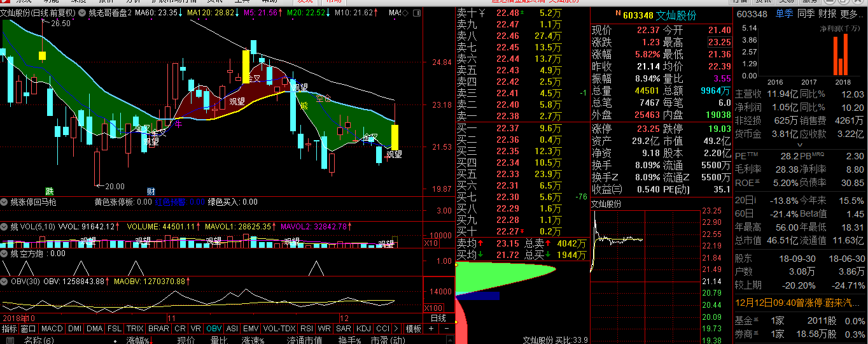Expand the 姚老哥看盘2 main chart indicator dropdown
Screen dimensions: 868x344
[x=83, y=13]
